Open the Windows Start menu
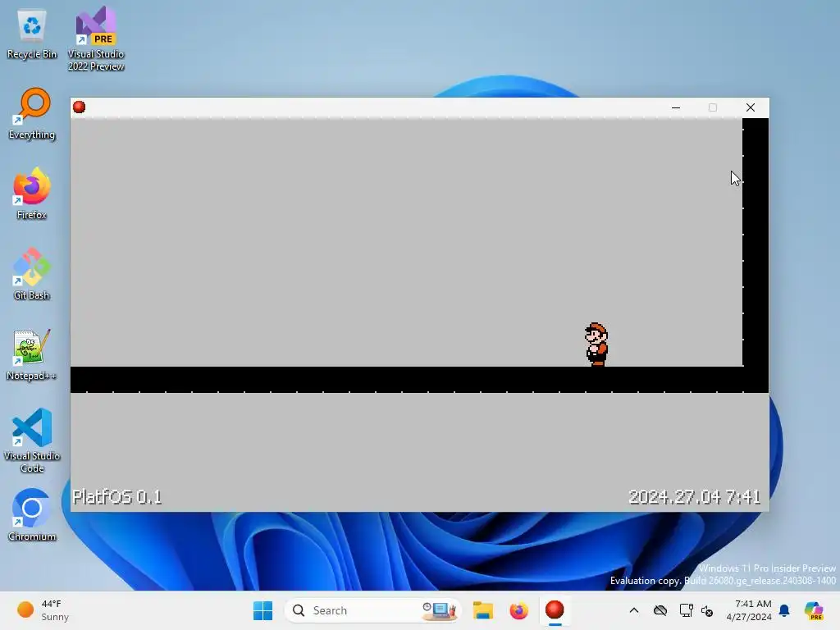Screen dimensions: 840x630 262,610
